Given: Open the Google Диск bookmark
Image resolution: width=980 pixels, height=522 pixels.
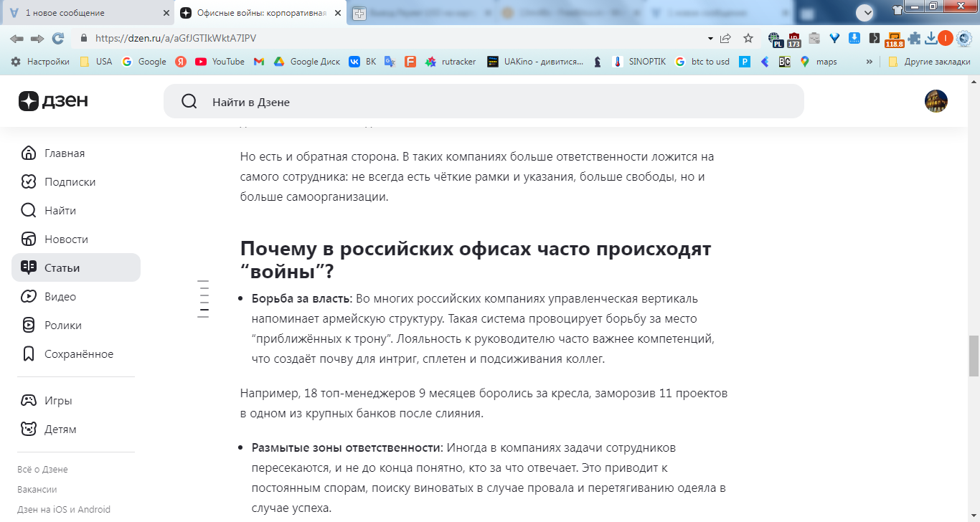Looking at the screenshot, I should point(307,62).
